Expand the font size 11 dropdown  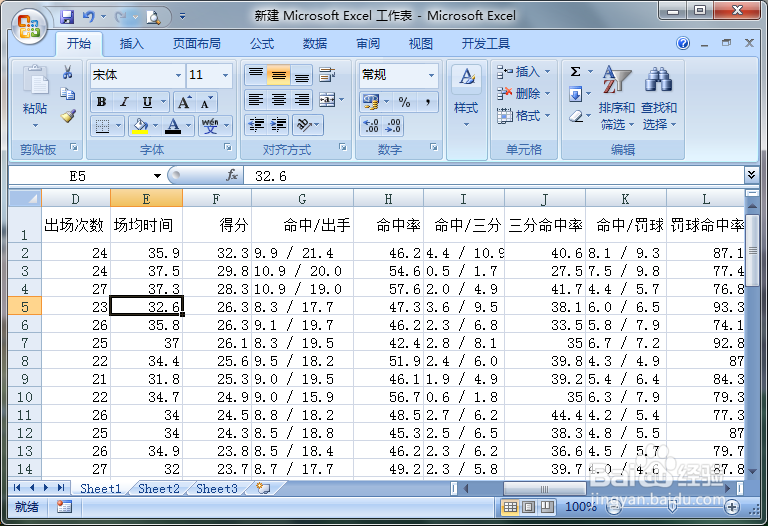click(x=225, y=75)
